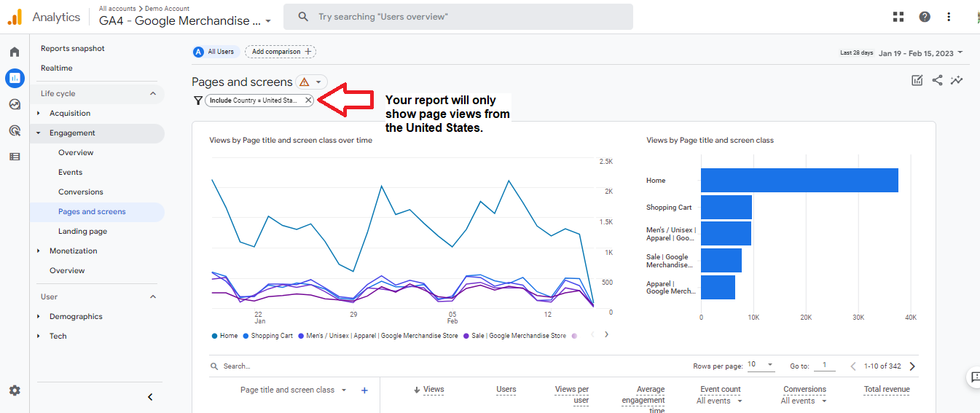The image size is (980, 413).
Task: Open the Insights sparkline icon
Action: pyautogui.click(x=957, y=81)
